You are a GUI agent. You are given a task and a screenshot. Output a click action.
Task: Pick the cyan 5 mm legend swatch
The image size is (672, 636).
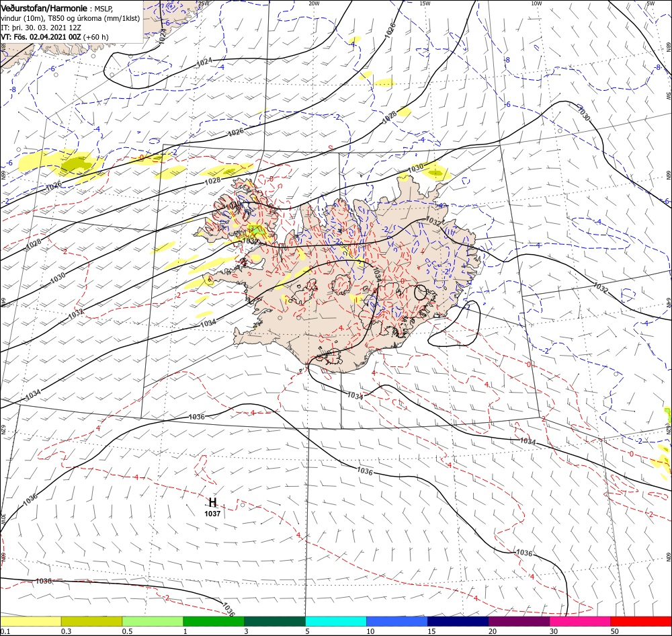(x=336, y=621)
